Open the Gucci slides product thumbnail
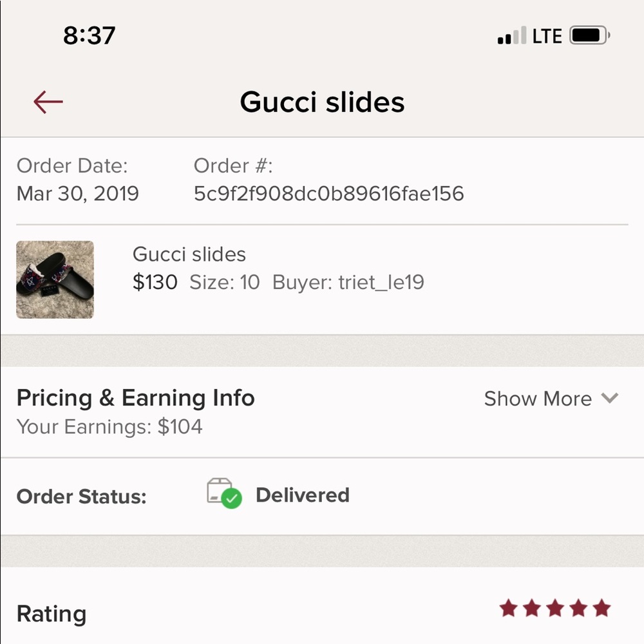 point(55,279)
